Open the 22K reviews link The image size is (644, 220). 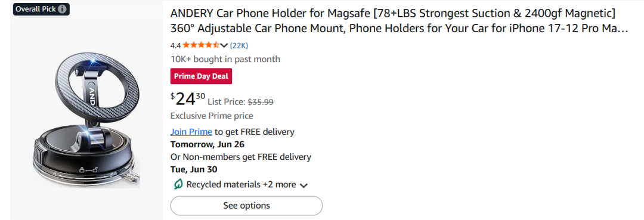[239, 45]
